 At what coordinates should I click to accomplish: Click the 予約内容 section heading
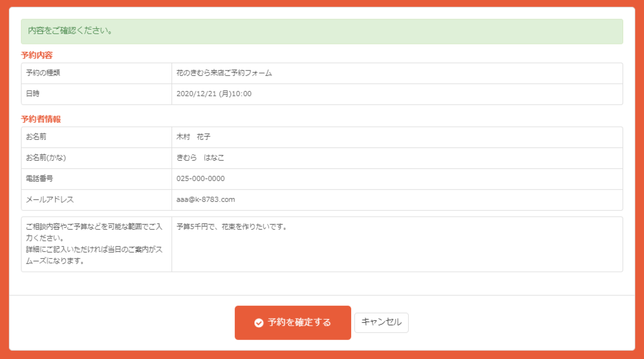click(x=37, y=55)
